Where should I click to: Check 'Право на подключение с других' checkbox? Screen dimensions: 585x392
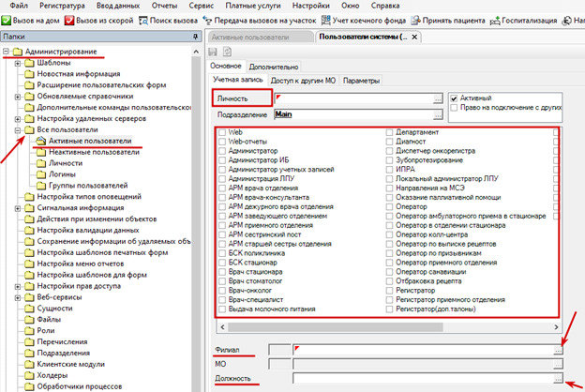[x=454, y=108]
